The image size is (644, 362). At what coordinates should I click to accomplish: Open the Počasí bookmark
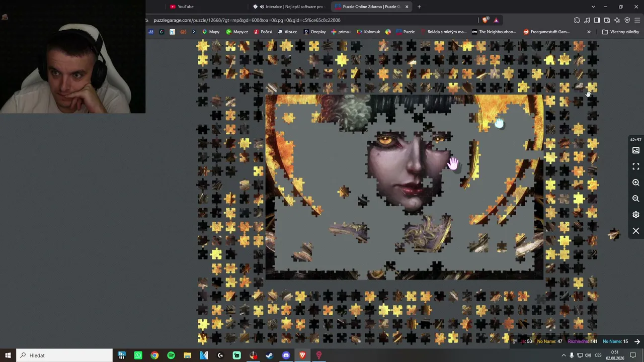(x=263, y=32)
